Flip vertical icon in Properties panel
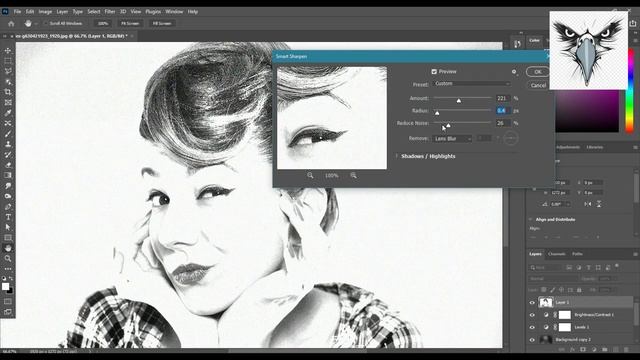Screen dimensions: 640x360 [x=599, y=204]
